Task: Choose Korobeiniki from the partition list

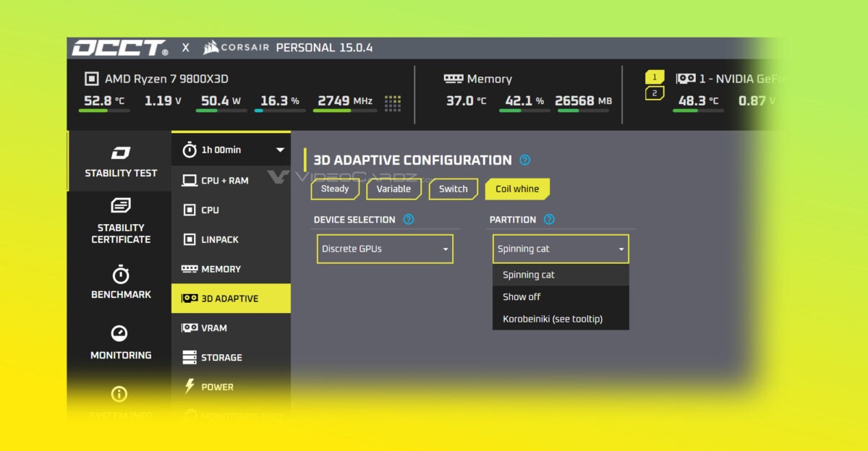Action: tap(553, 319)
